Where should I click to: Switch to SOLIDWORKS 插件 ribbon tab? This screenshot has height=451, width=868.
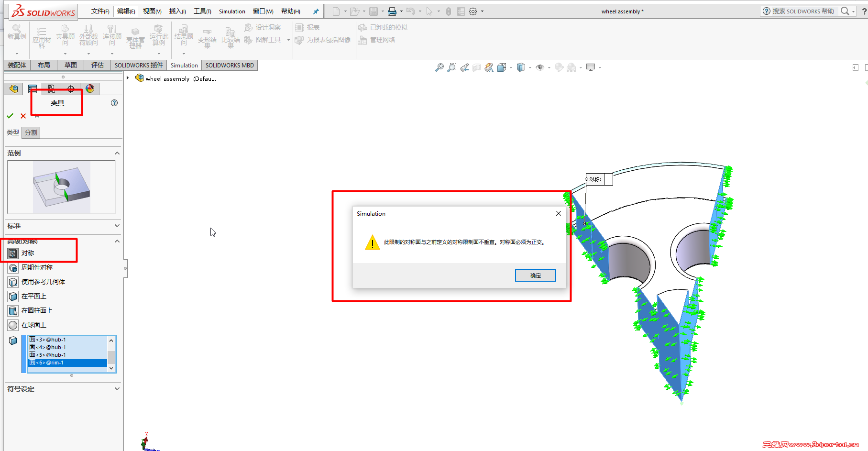pyautogui.click(x=139, y=65)
